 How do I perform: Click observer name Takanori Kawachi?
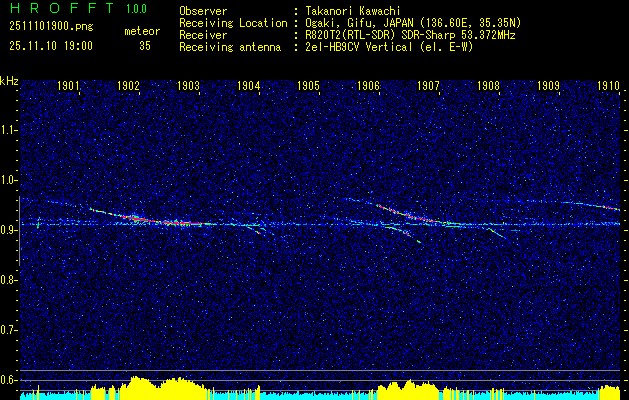click(353, 11)
